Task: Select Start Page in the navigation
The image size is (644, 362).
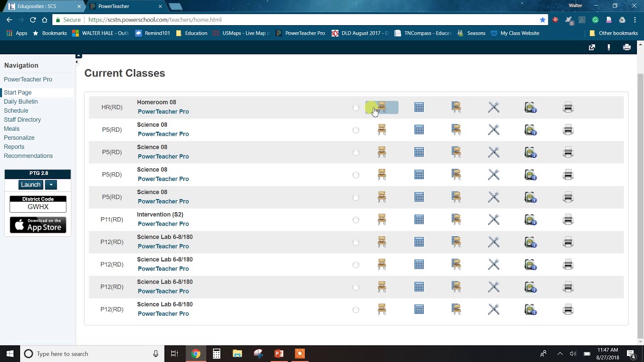Action: [x=18, y=93]
